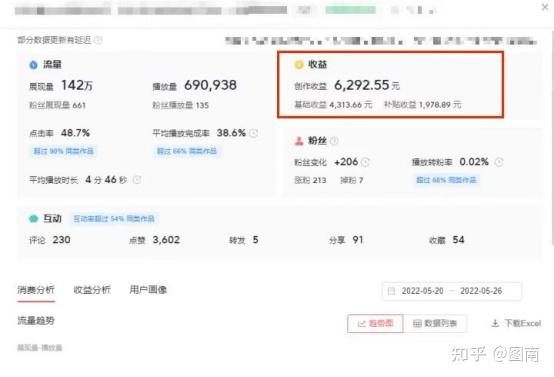Screen dimensions: 554x377
Task: Click the 点击率 48.7% value
Action: 59,133
